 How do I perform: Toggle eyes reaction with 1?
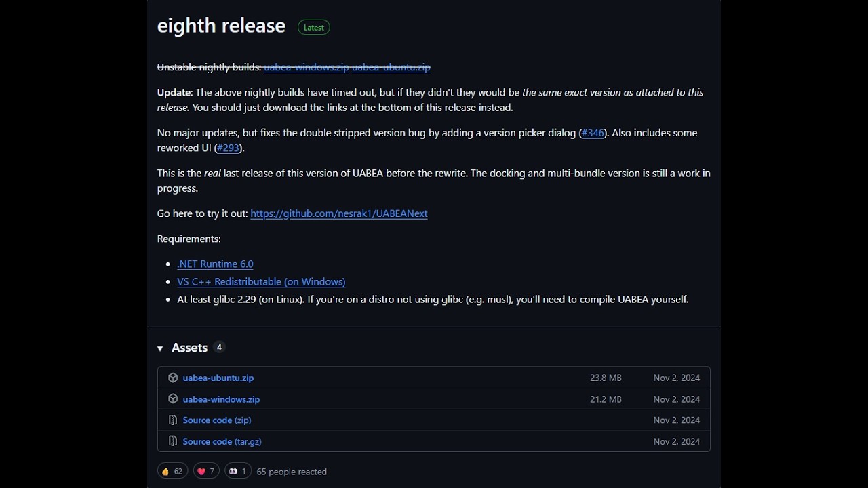click(x=238, y=471)
